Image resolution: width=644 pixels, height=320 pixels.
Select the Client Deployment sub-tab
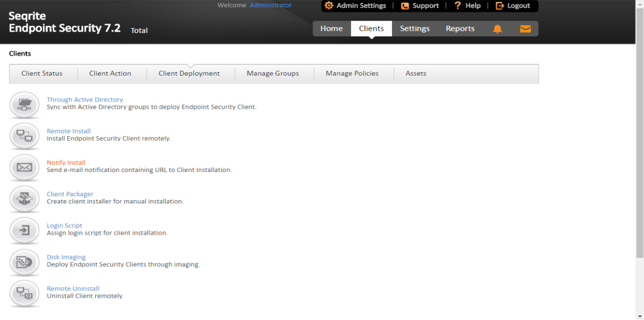189,73
